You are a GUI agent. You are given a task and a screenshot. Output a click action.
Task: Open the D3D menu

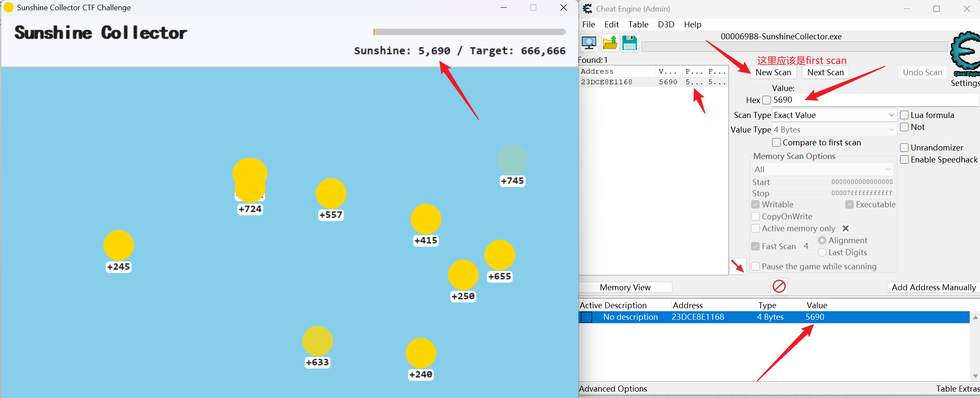(x=666, y=24)
